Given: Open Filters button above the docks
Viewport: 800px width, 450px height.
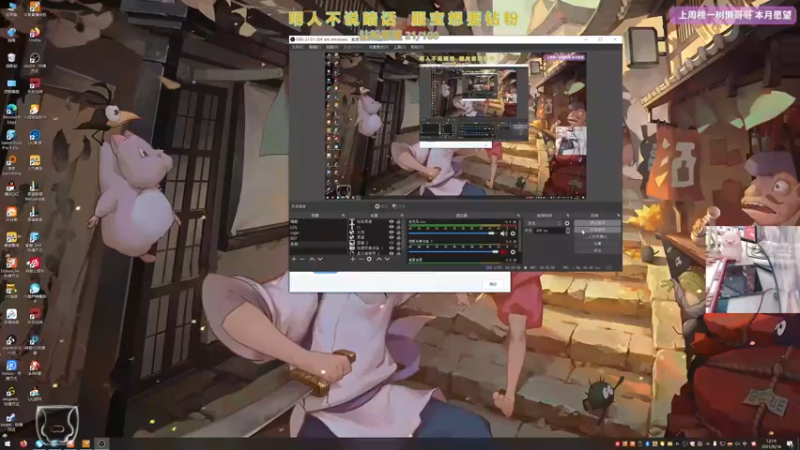Looking at the screenshot, I should coord(398,206).
